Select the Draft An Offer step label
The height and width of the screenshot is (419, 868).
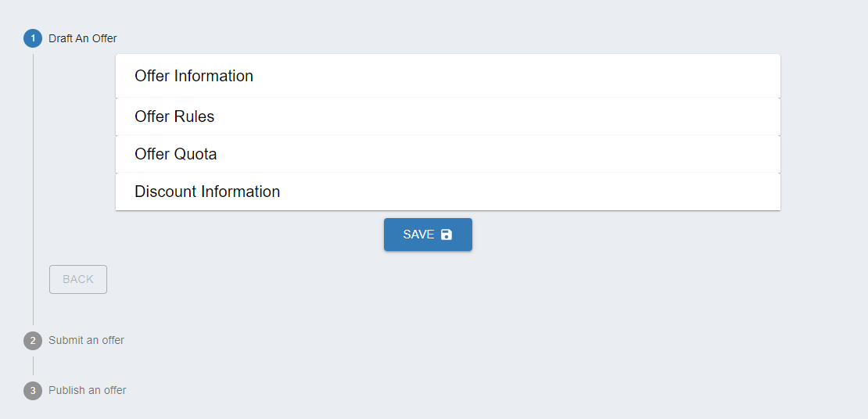(x=83, y=38)
